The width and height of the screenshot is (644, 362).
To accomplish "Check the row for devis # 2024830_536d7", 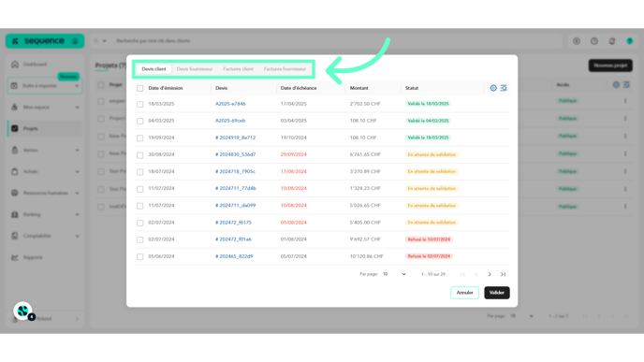I will [x=140, y=155].
